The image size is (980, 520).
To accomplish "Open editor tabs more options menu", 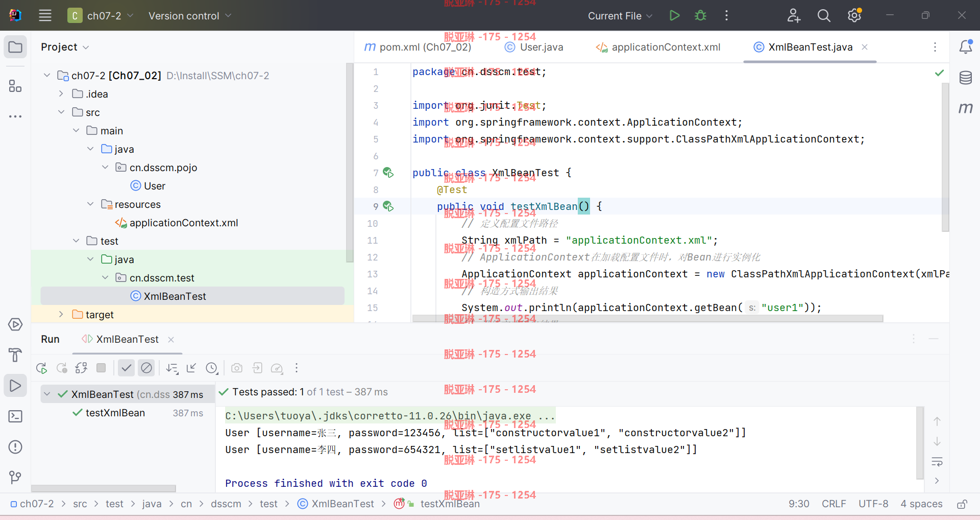I will [935, 47].
